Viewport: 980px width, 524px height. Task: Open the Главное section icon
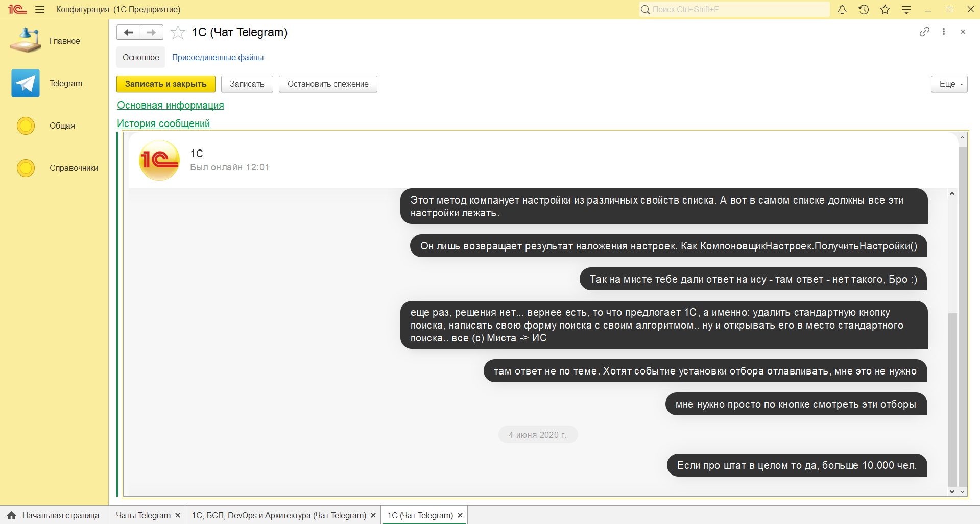tap(26, 41)
